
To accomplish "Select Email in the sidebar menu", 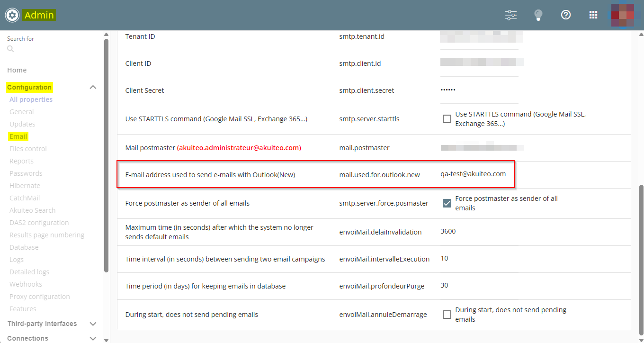I will coord(18,136).
